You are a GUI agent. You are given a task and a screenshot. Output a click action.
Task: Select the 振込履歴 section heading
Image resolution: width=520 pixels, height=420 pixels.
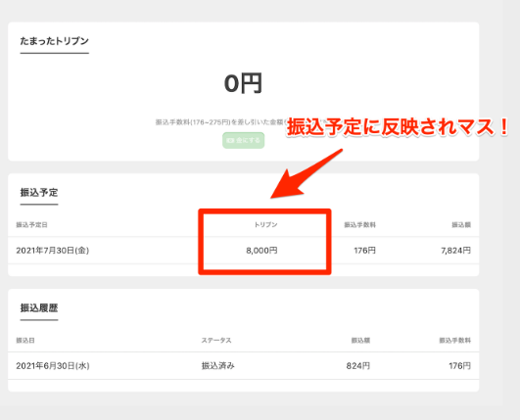[39, 308]
